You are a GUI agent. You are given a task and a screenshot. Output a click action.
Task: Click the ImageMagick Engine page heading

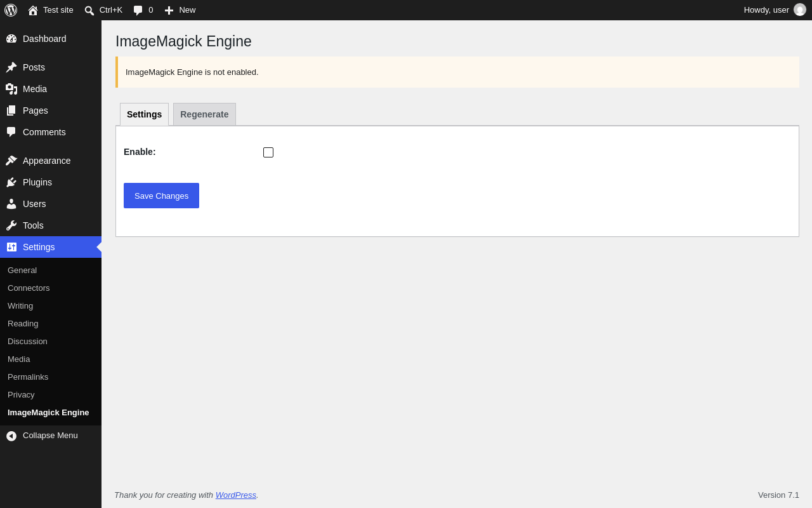[183, 41]
